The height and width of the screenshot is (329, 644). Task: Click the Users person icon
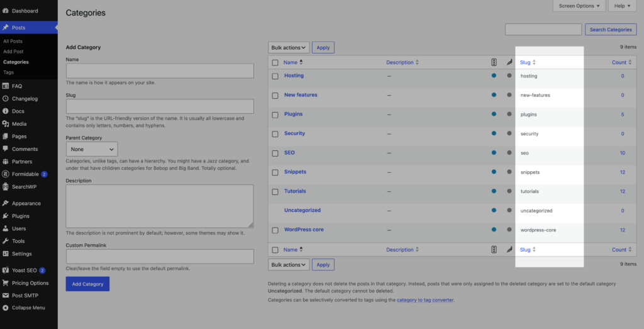6,228
